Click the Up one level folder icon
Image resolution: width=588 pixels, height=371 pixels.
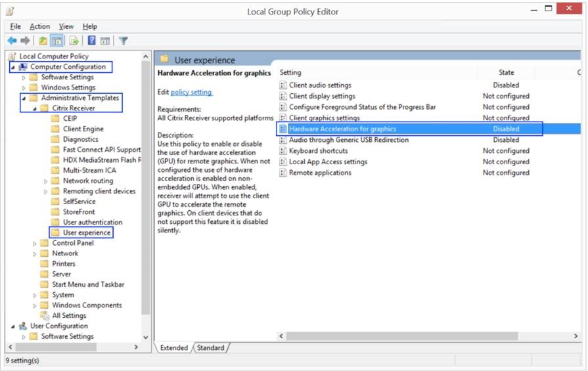(x=43, y=41)
